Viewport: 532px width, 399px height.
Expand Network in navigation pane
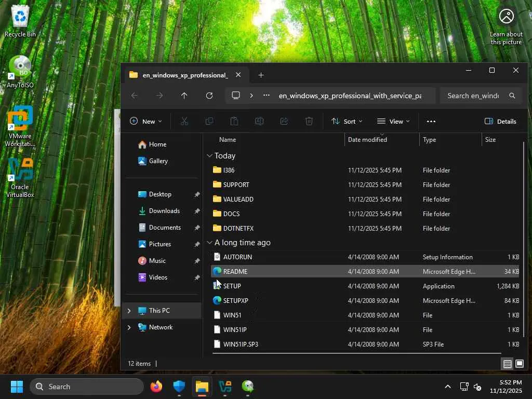coord(129,327)
